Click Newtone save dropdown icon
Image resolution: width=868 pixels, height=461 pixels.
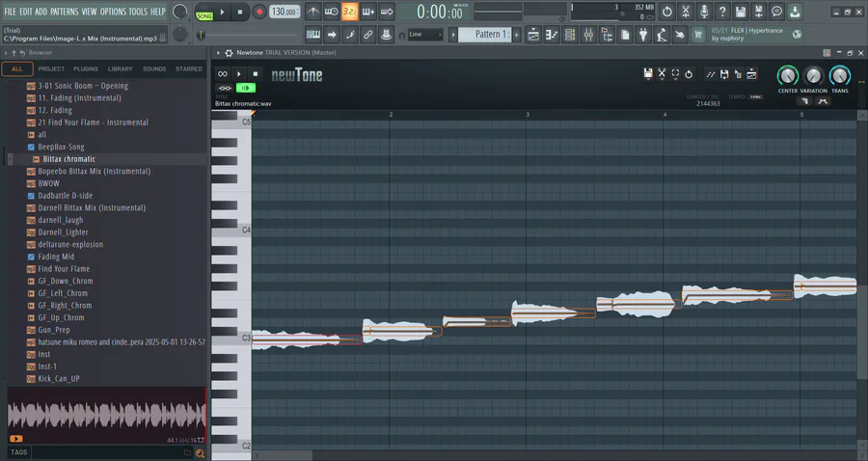tap(648, 74)
